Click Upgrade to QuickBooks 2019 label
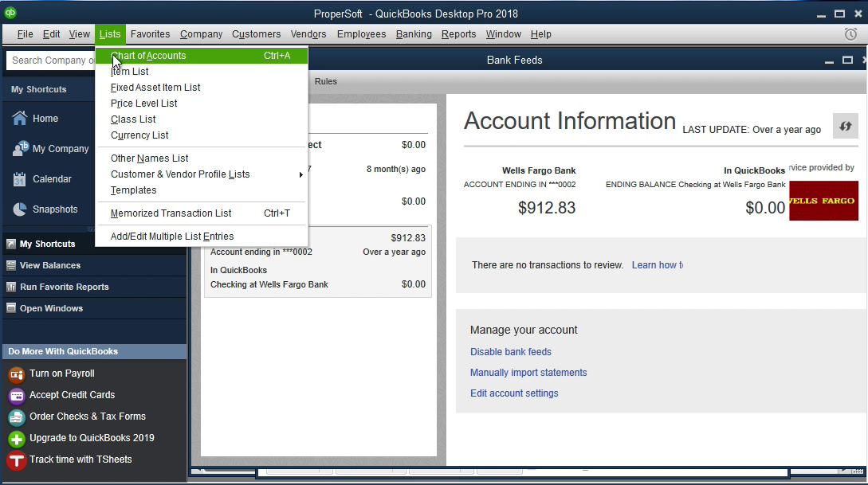 [x=92, y=438]
